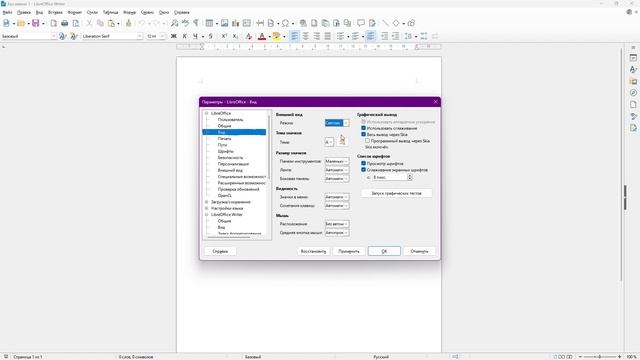The image size is (640, 360).
Task: Open the sidebar Properties panel icon
Action: tap(633, 58)
